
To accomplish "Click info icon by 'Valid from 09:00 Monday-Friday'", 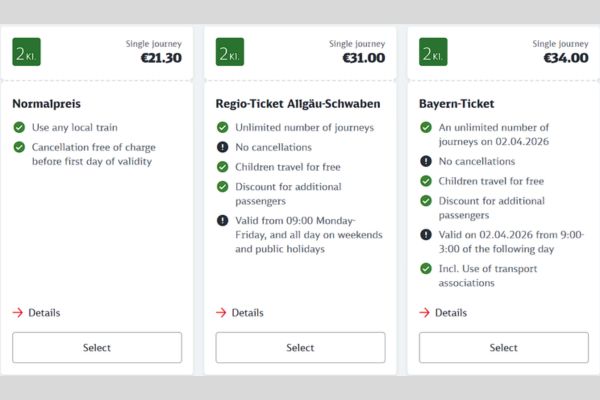I will coord(222,221).
